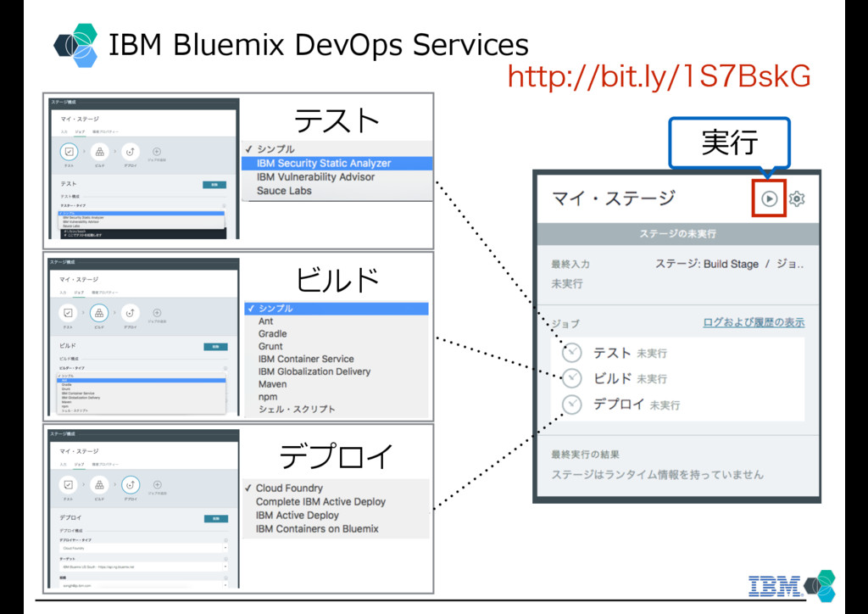Click the help icon beside ビルダー・タイプ
Image resolution: width=868 pixels, height=614 pixels.
[225, 367]
